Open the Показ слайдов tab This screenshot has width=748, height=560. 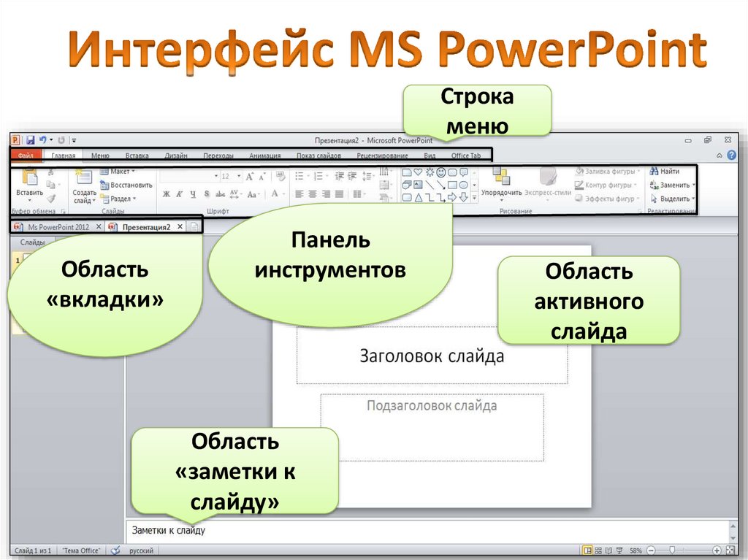(318, 156)
